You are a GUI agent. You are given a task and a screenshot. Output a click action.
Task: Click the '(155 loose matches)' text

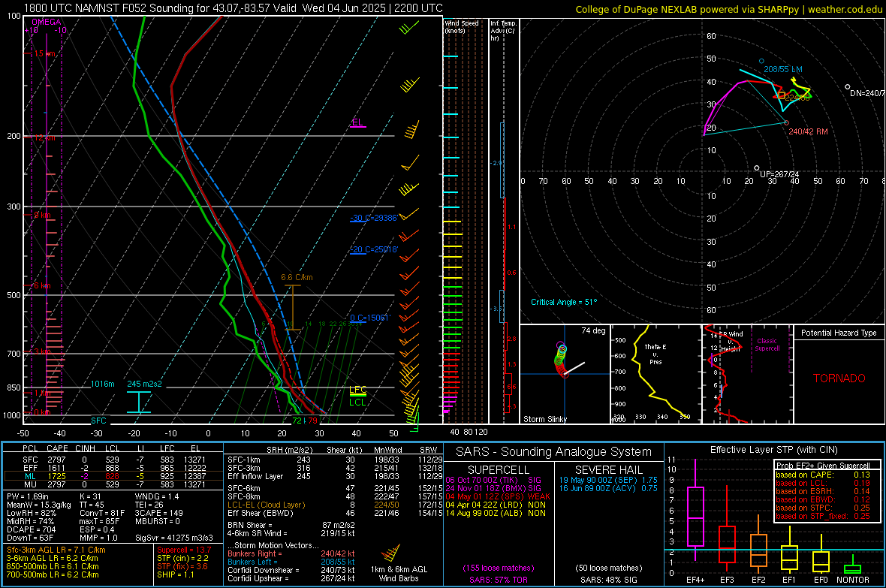pyautogui.click(x=499, y=568)
